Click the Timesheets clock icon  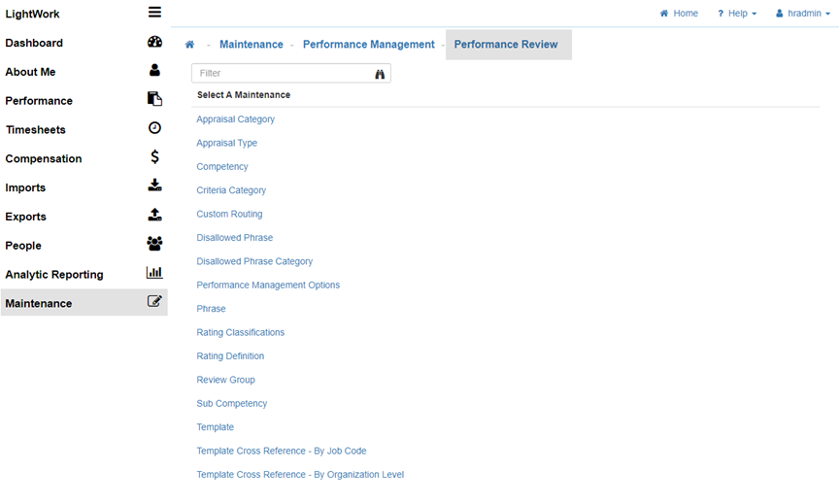click(x=154, y=128)
